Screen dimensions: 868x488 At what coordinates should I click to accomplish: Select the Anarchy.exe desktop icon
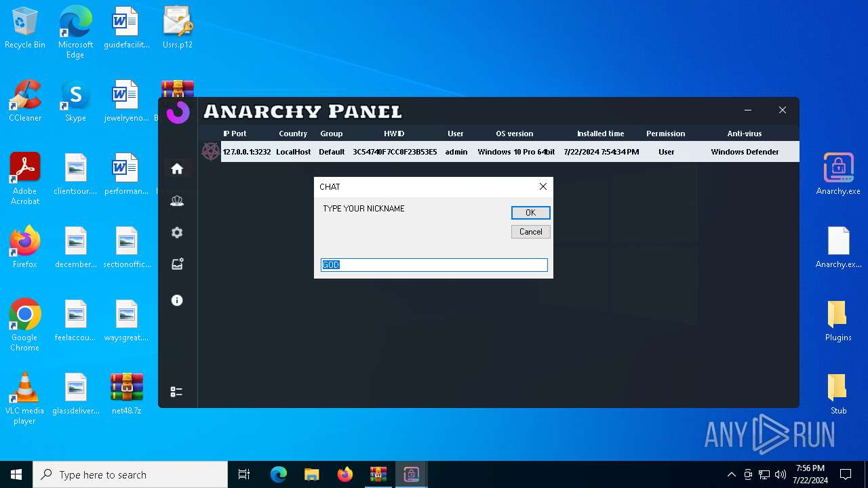click(x=838, y=175)
